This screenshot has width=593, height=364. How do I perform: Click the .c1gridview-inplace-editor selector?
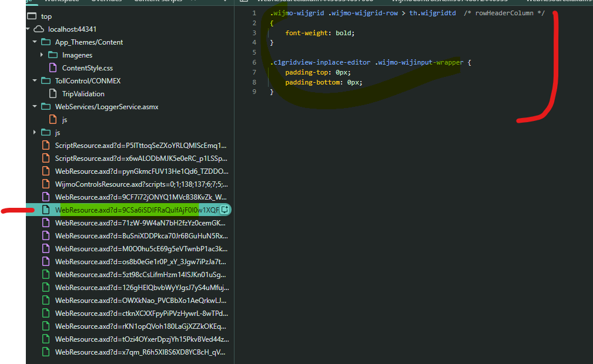pyautogui.click(x=320, y=62)
